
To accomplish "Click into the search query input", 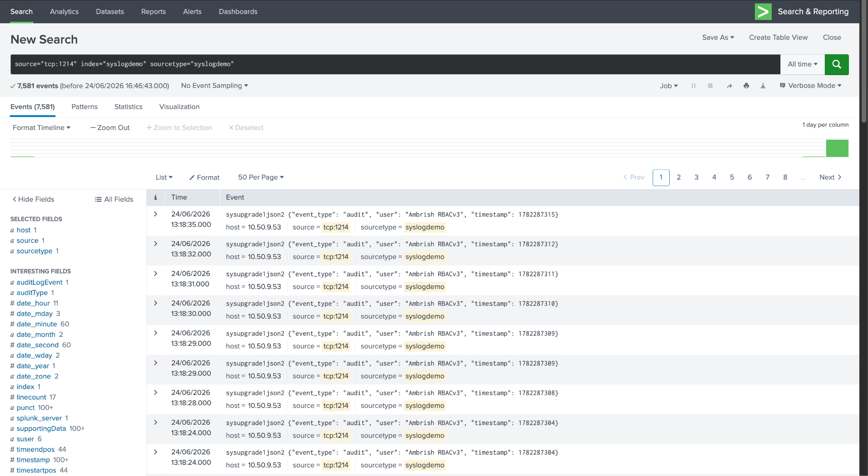I will click(x=395, y=64).
